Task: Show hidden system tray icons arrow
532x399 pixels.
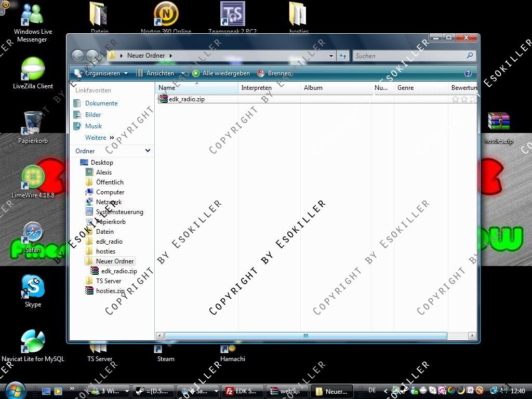Action: pos(386,391)
